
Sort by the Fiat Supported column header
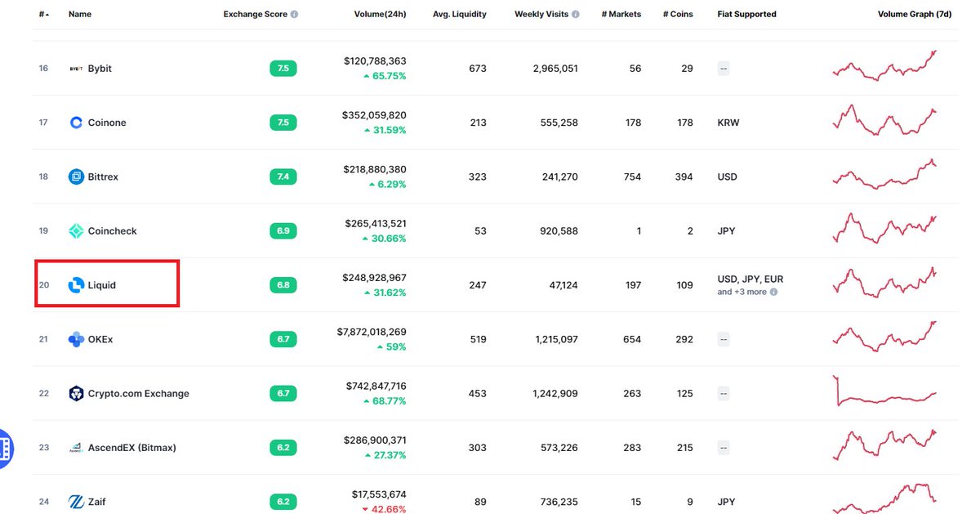tap(746, 14)
